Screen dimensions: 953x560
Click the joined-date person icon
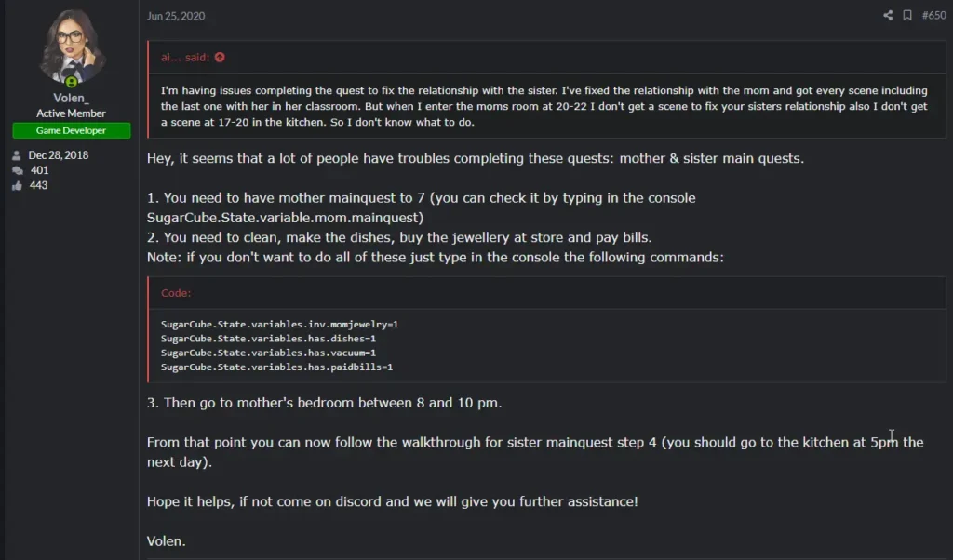pos(16,155)
